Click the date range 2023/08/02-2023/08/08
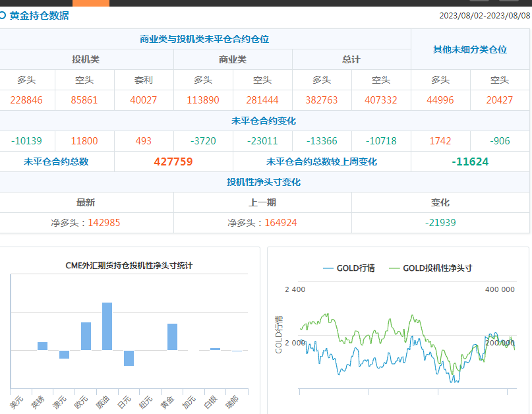 tap(484, 16)
